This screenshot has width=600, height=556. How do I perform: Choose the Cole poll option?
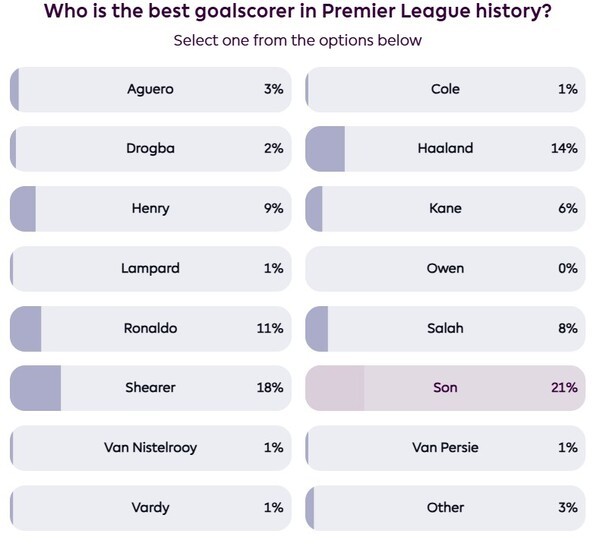coord(445,89)
